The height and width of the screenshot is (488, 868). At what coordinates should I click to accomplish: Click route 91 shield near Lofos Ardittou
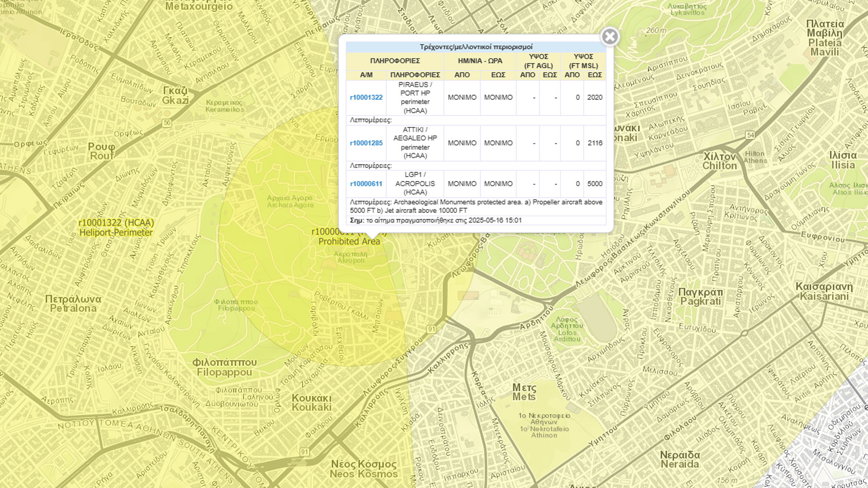point(432,329)
